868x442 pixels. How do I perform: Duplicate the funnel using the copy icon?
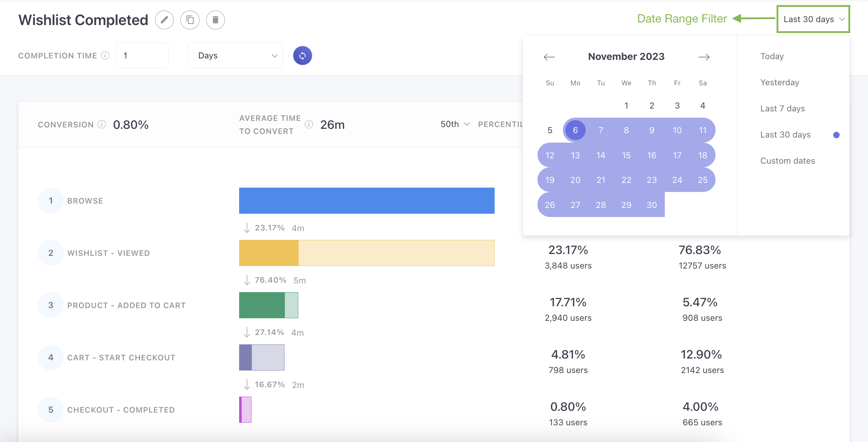point(190,20)
